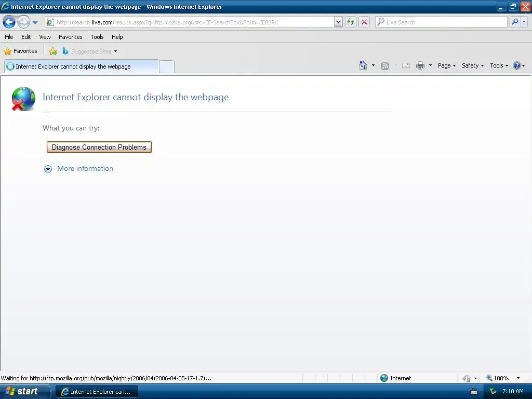Click the Add to Favorites Bar icon
This screenshot has height=399, width=532.
coord(53,51)
